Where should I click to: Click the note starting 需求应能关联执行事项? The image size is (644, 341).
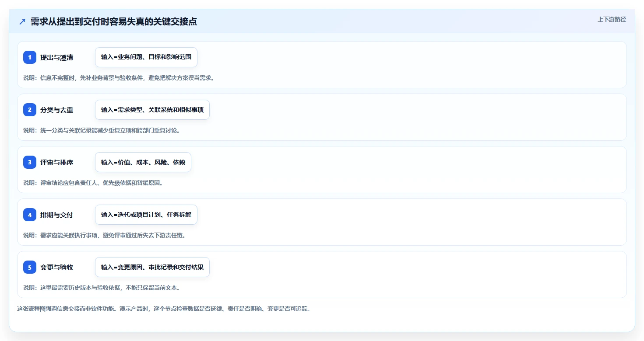(x=105, y=235)
